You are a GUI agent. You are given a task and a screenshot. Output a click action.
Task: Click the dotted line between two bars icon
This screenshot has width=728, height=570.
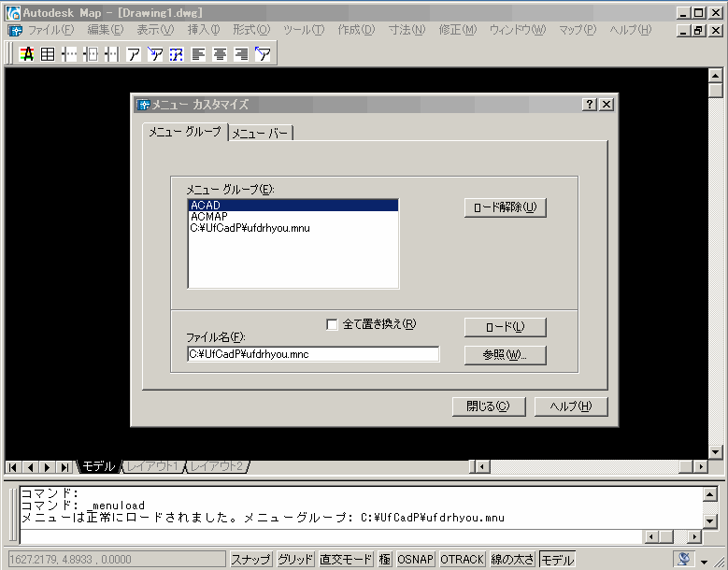[x=112, y=54]
